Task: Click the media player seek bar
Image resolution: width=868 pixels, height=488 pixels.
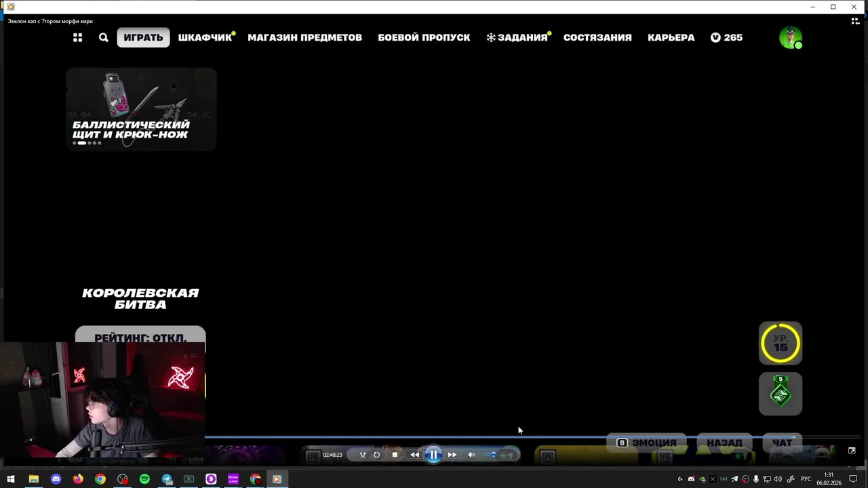Action: (x=532, y=437)
